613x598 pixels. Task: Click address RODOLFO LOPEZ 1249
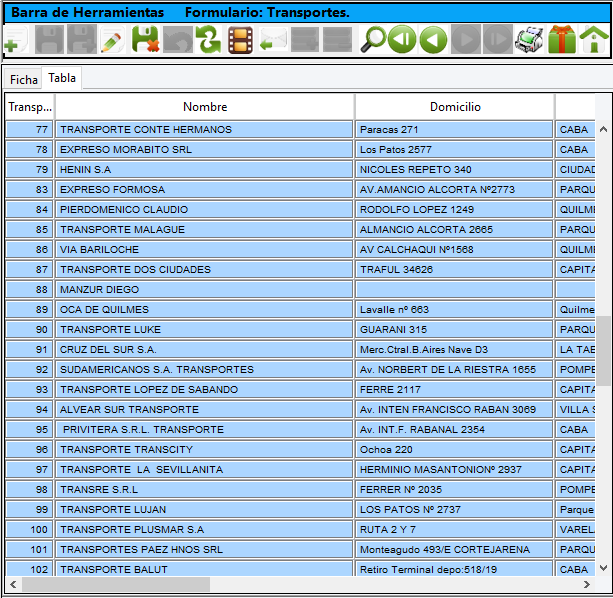click(454, 209)
